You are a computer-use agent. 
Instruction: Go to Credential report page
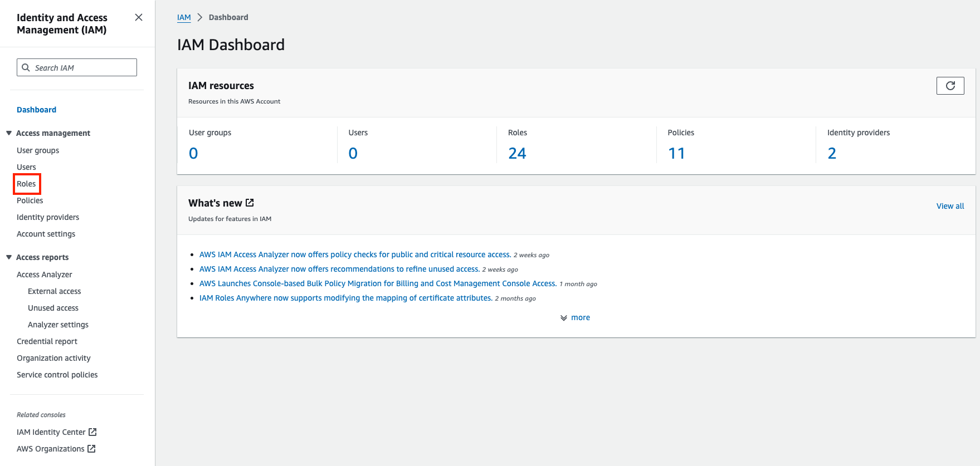[x=47, y=341]
